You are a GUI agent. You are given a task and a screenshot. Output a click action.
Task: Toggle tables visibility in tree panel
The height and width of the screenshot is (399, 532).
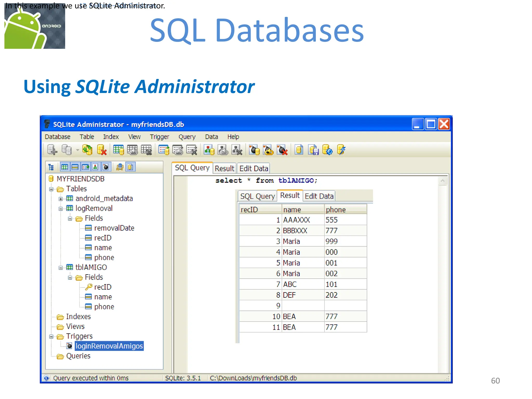point(65,167)
